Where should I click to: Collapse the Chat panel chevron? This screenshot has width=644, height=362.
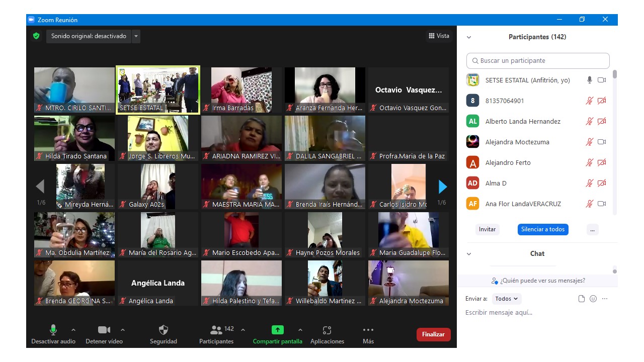point(469,254)
